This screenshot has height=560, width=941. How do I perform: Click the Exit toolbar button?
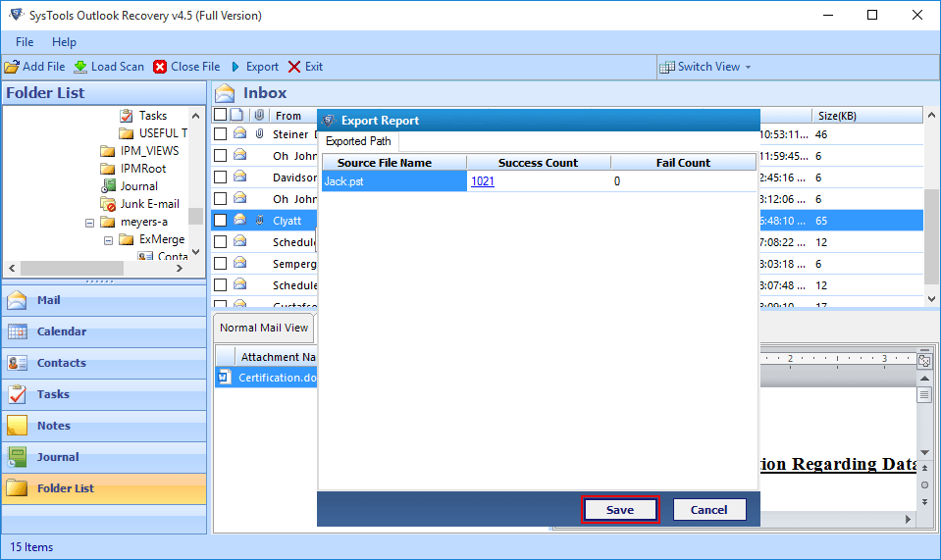pyautogui.click(x=305, y=67)
